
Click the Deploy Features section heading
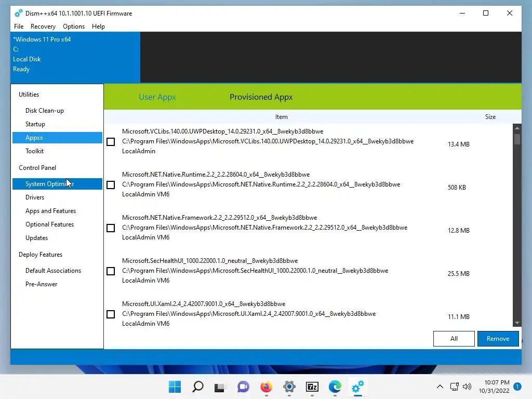[x=41, y=255]
